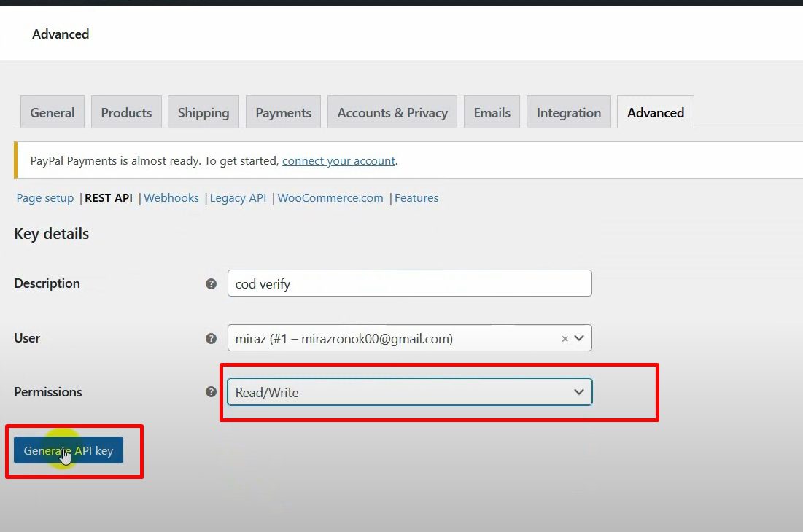Open the User dropdown arrow
The width and height of the screenshot is (803, 532).
(579, 338)
